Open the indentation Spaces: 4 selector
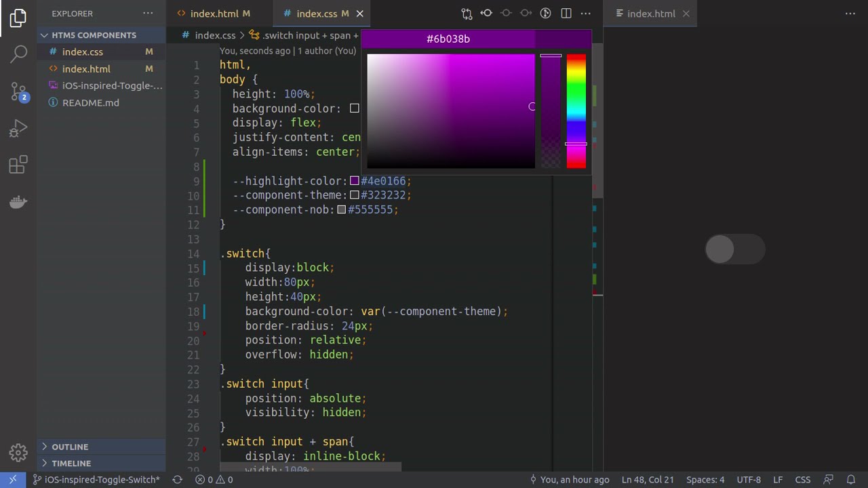Image resolution: width=868 pixels, height=488 pixels. (705, 480)
